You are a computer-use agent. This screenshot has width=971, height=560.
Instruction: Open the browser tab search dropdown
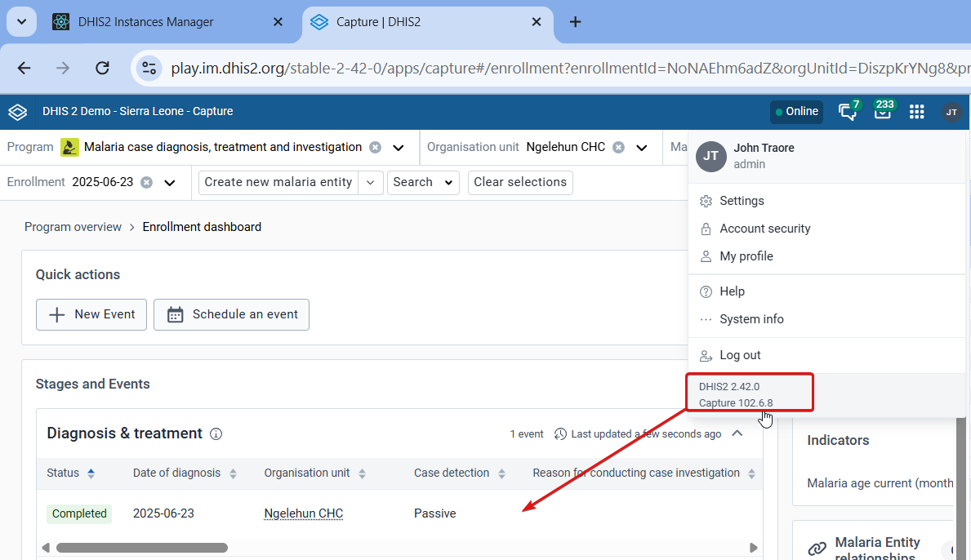pyautogui.click(x=22, y=22)
